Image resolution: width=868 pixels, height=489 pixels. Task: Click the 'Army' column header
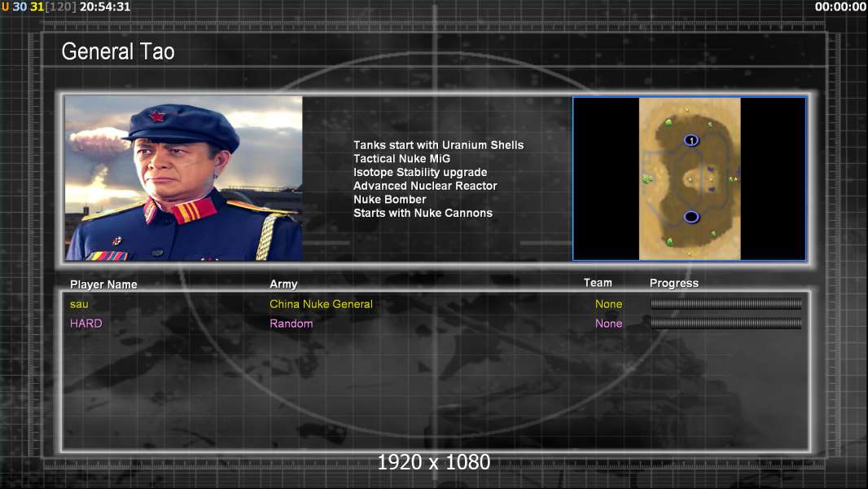(283, 284)
